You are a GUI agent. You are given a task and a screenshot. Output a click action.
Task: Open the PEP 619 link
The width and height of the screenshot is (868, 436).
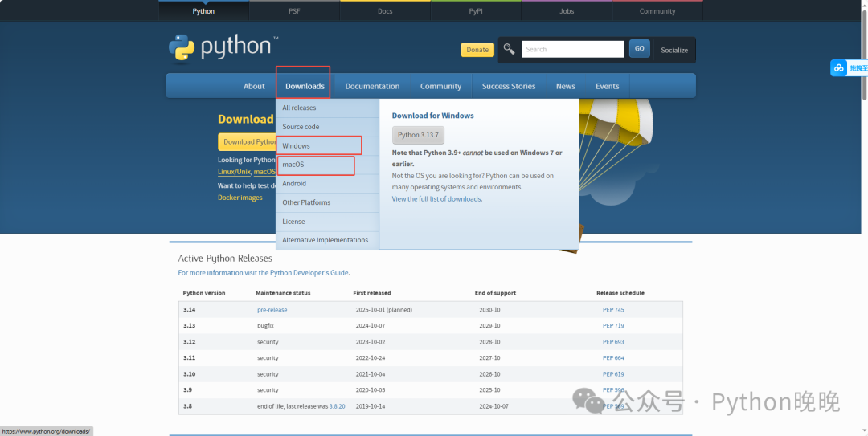point(613,374)
